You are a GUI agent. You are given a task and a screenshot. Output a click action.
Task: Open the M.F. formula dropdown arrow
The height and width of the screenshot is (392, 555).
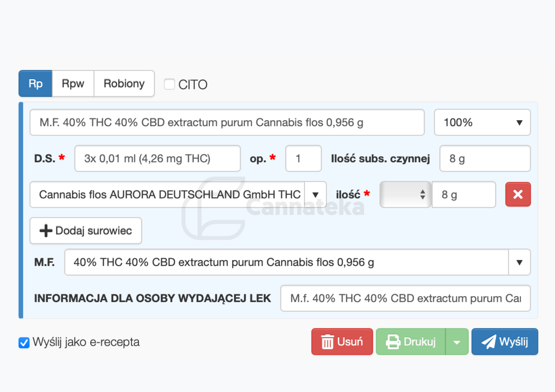(x=519, y=262)
